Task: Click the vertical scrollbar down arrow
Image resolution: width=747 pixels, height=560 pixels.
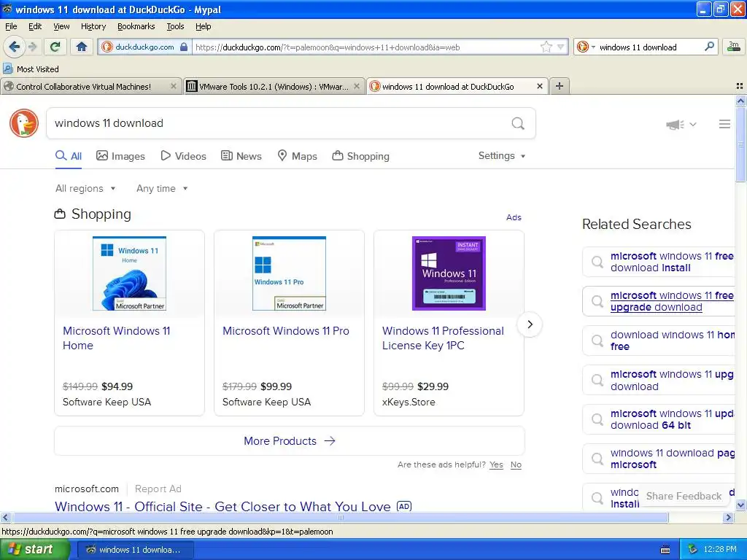Action: (x=740, y=505)
